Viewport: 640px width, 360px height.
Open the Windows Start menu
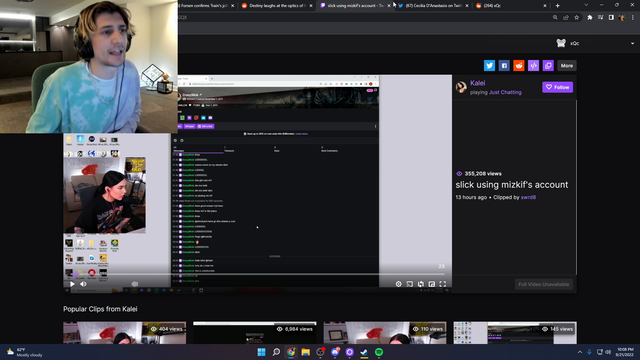click(261, 352)
